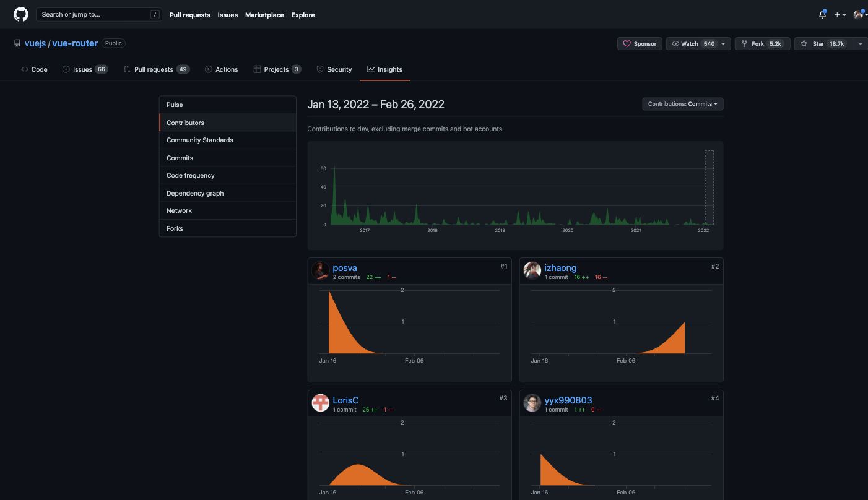
Task: Open the vuejs organization link
Action: tap(35, 43)
